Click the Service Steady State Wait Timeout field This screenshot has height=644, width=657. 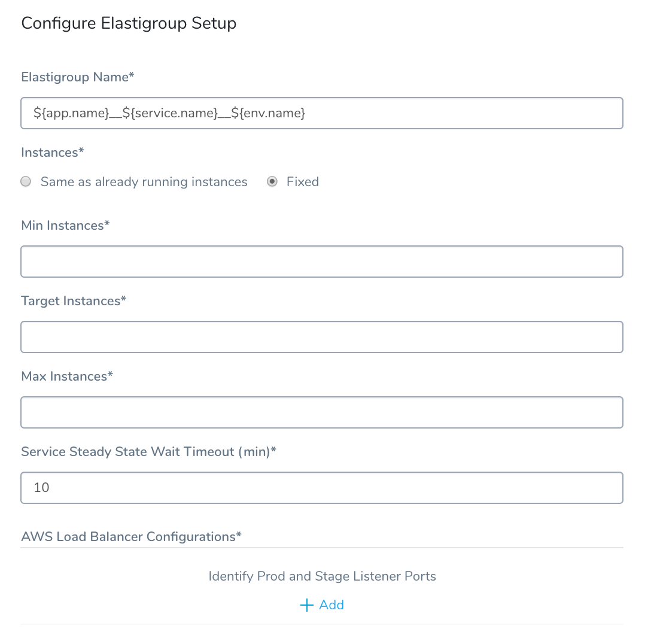click(322, 488)
